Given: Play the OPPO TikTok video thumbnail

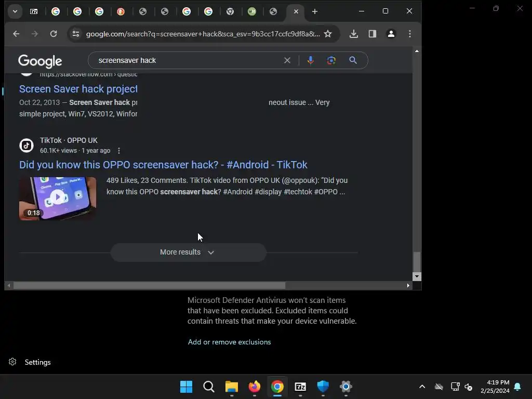Looking at the screenshot, I should pyautogui.click(x=58, y=198).
